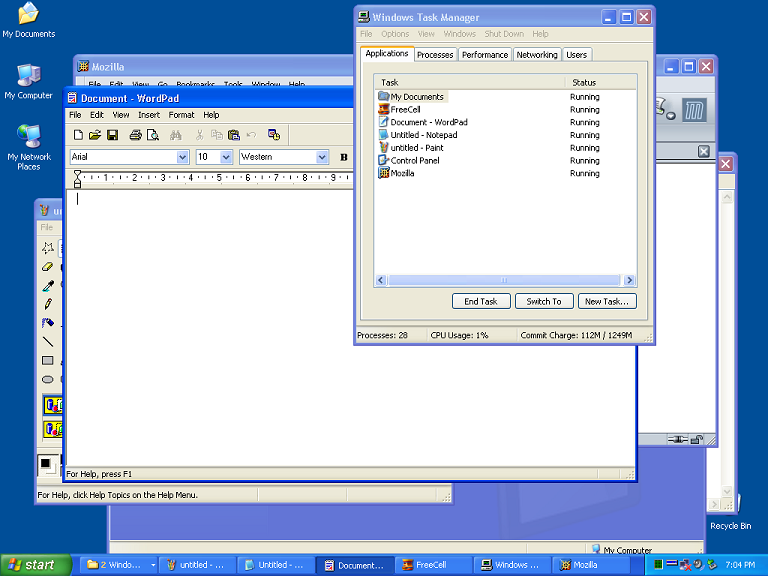Select the FreeCell task in the list
768x576 pixels.
[x=405, y=110]
